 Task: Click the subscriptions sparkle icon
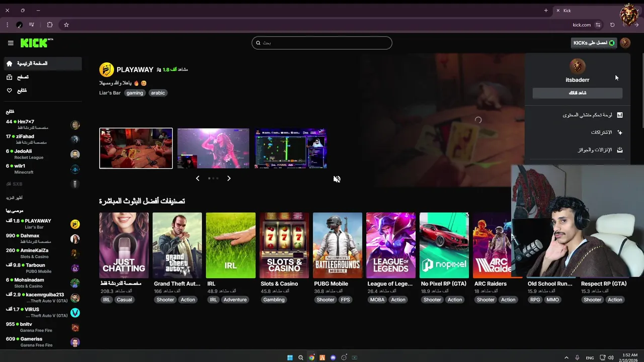coord(620,132)
